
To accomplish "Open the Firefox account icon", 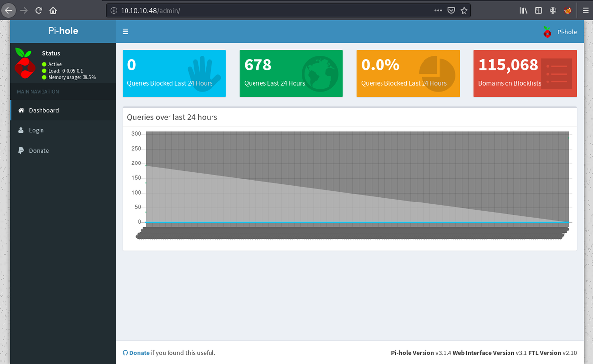I will (553, 10).
